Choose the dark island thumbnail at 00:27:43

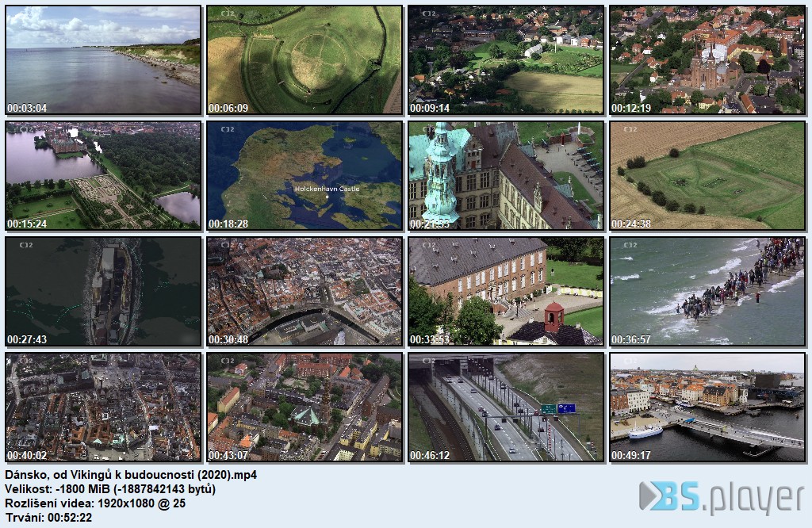[x=103, y=292]
